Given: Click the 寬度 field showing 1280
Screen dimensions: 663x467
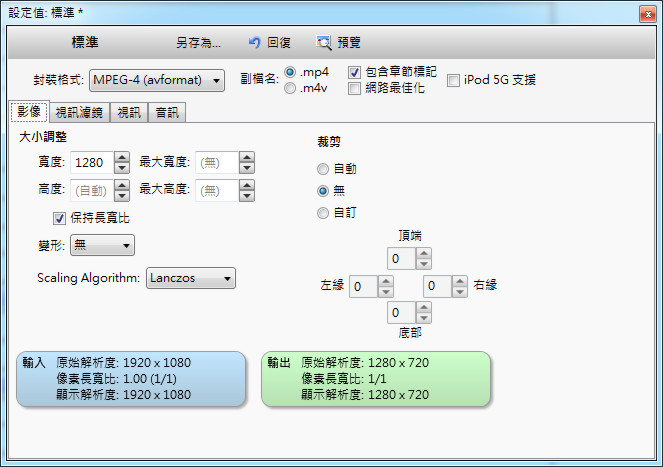Looking at the screenshot, I should [x=92, y=163].
